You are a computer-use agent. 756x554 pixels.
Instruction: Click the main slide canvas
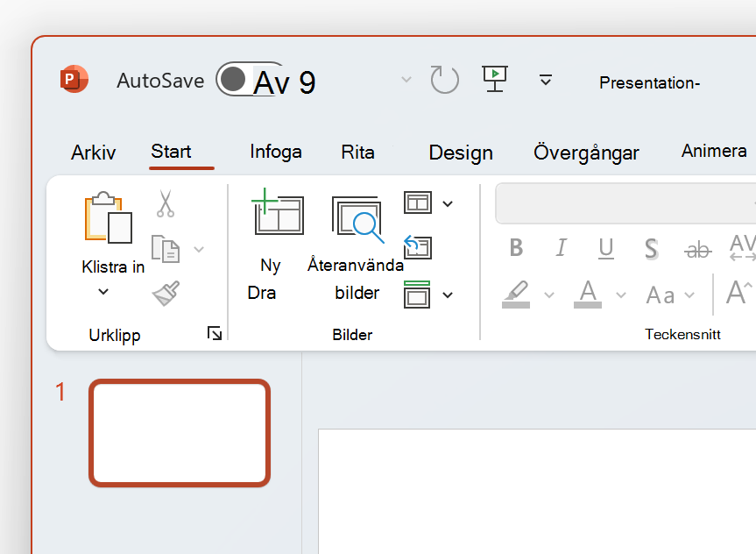click(x=537, y=491)
